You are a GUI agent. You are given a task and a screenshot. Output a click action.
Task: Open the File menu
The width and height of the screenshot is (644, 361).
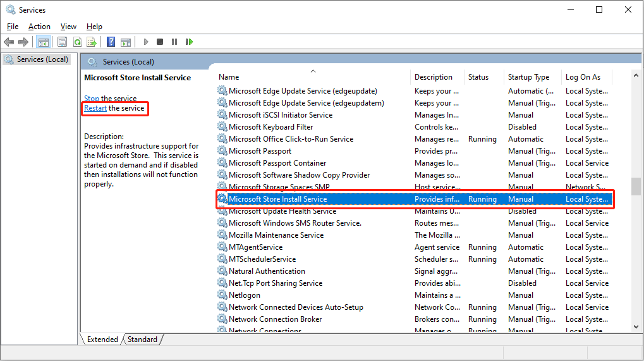click(x=13, y=27)
